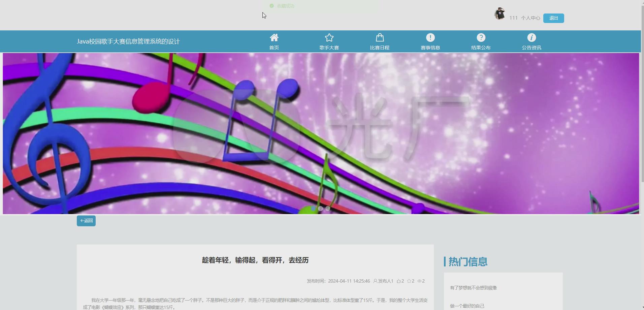
Task: Select the second carousel indicator dot
Action: point(320,209)
